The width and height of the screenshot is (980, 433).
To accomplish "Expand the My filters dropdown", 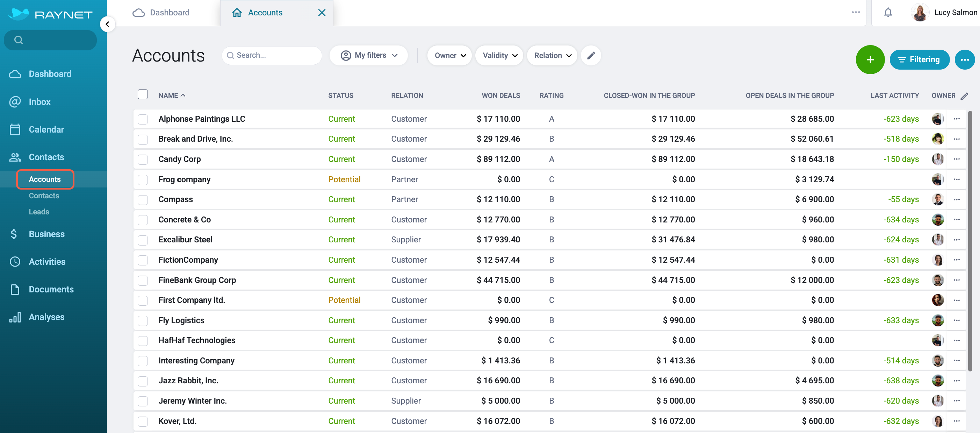I will coord(369,56).
